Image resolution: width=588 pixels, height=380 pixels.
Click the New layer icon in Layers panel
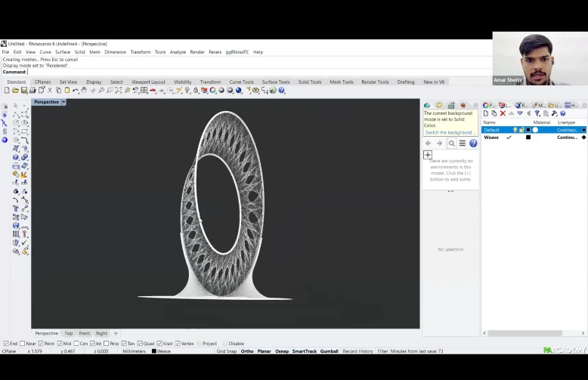tap(486, 113)
